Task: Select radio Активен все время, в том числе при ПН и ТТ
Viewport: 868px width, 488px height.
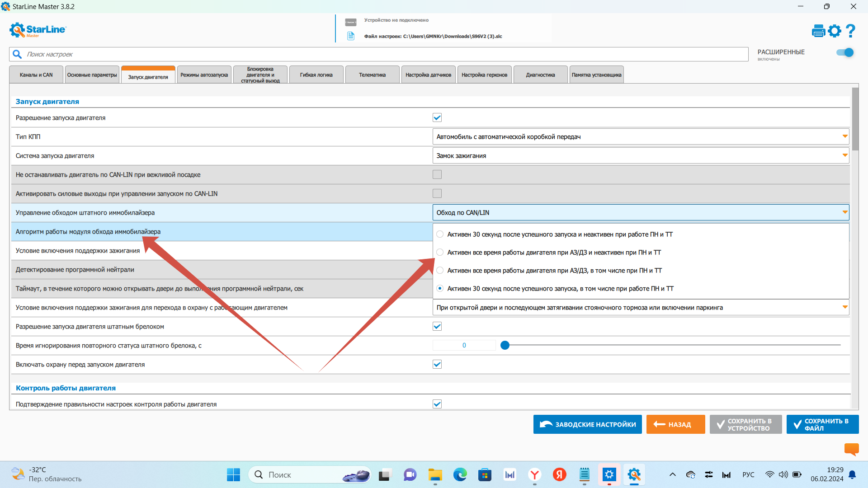Action: (440, 270)
